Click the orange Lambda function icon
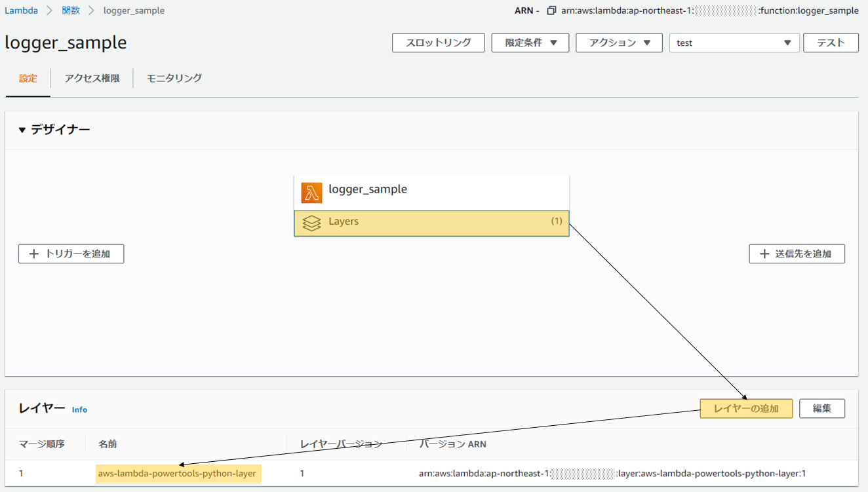Viewport: 868px width, 492px height. 311,193
